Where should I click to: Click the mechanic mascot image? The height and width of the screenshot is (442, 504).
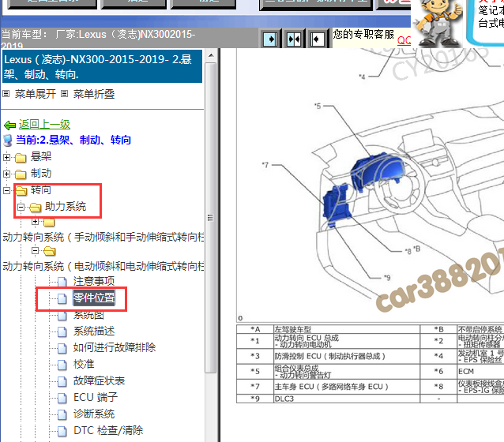[438, 23]
